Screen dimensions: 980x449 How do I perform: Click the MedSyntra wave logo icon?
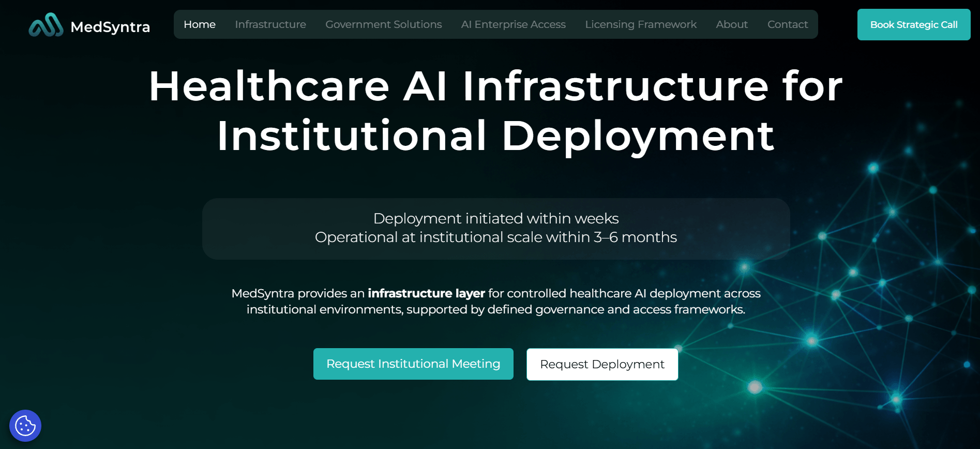(46, 25)
